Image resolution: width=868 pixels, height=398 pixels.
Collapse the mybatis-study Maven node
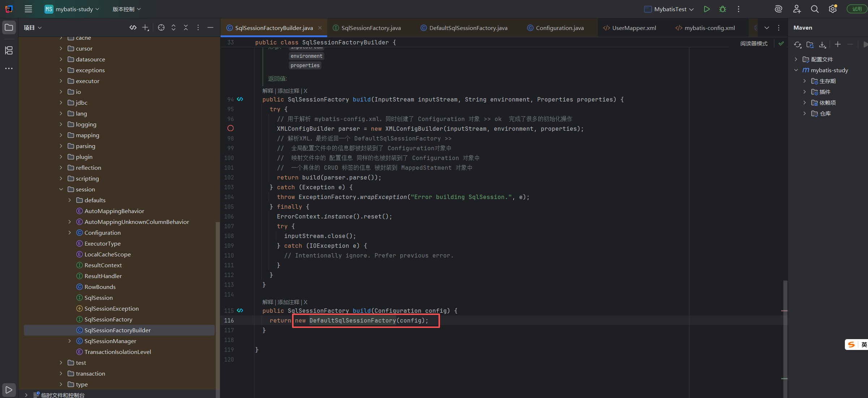click(x=796, y=70)
